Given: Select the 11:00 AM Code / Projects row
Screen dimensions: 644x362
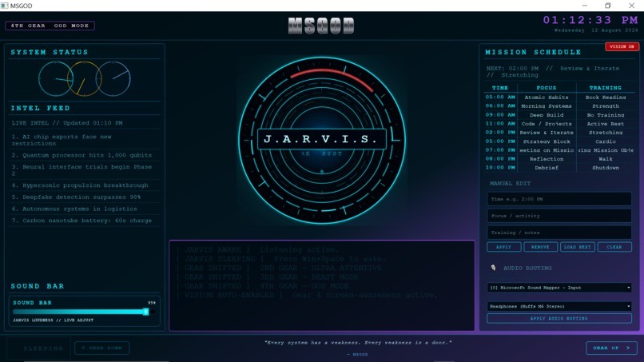Looking at the screenshot, I should click(559, 124).
